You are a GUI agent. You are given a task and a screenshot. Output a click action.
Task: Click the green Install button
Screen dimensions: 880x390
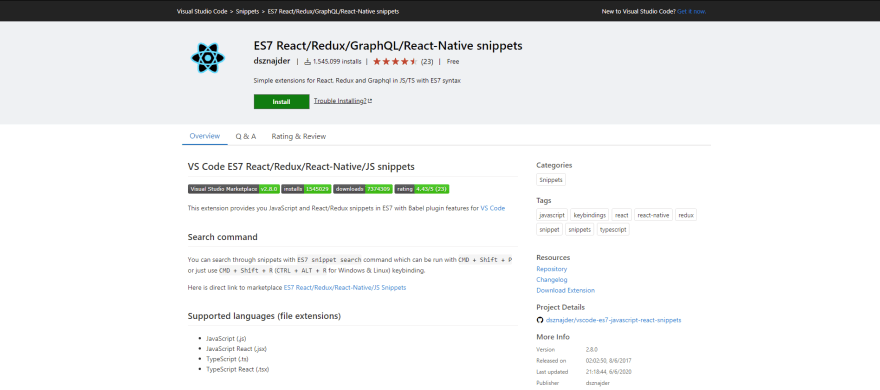point(281,102)
